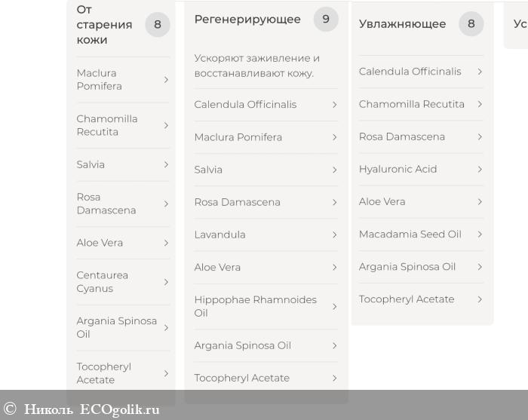Click the partially visible fourth category card

pyautogui.click(x=518, y=24)
